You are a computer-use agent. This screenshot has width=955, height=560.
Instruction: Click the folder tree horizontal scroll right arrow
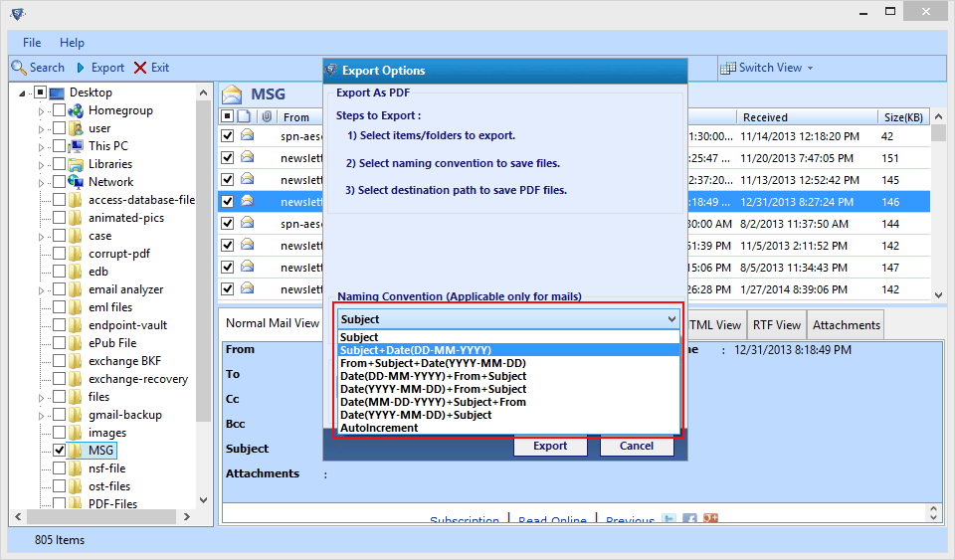[187, 517]
